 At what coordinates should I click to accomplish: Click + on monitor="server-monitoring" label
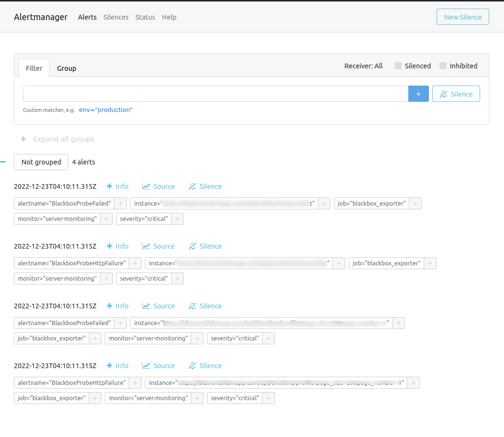click(x=106, y=218)
